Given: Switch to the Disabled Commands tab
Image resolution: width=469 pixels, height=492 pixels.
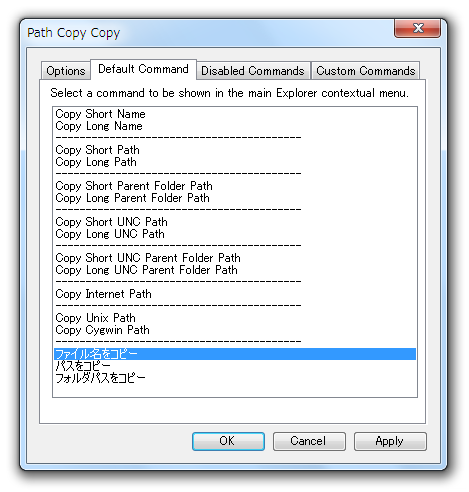Looking at the screenshot, I should 253,71.
